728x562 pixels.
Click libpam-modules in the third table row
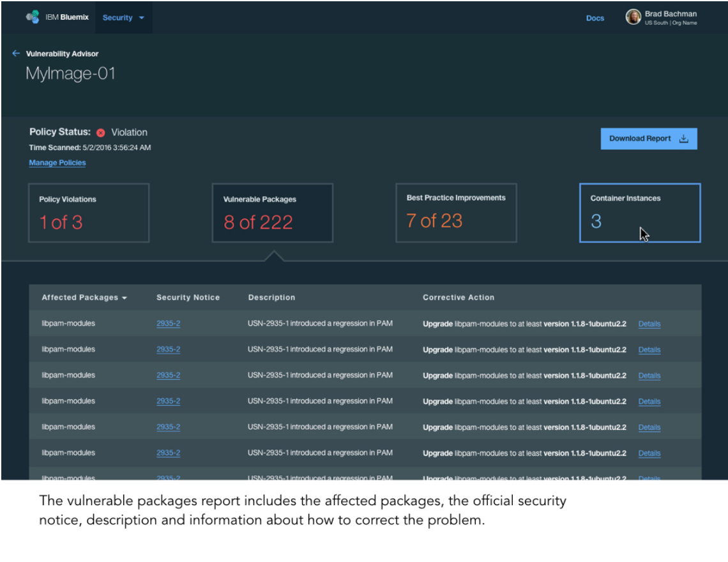point(68,376)
